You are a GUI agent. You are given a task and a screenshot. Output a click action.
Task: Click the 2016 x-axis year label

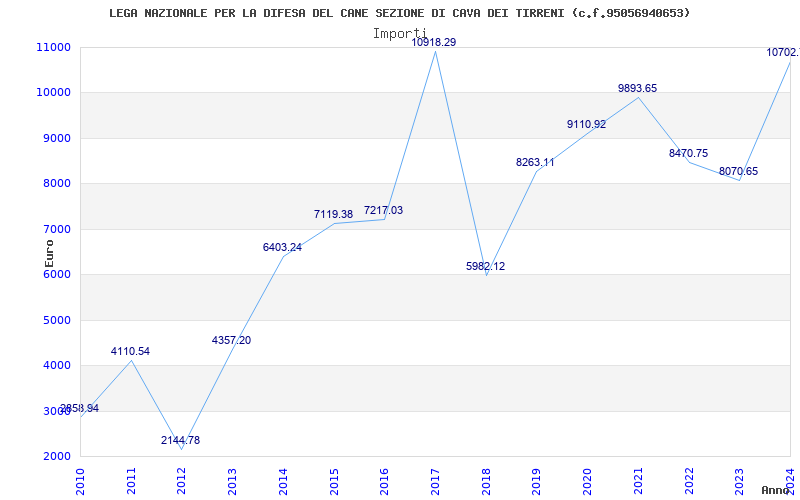[384, 481]
